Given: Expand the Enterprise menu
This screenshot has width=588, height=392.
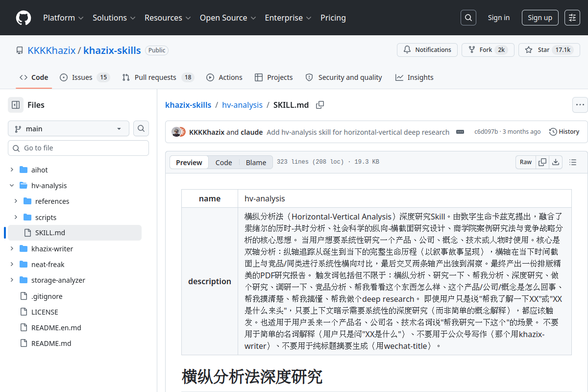Looking at the screenshot, I should point(288,18).
